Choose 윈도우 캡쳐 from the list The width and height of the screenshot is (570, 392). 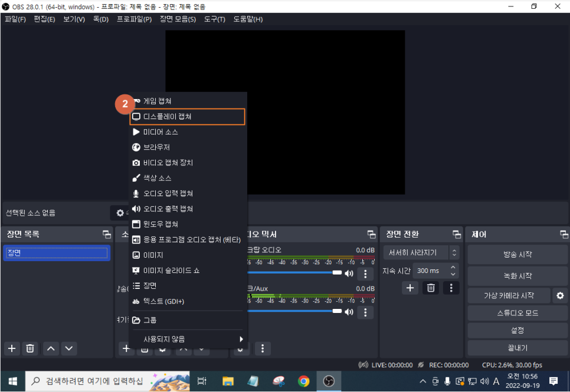188,224
